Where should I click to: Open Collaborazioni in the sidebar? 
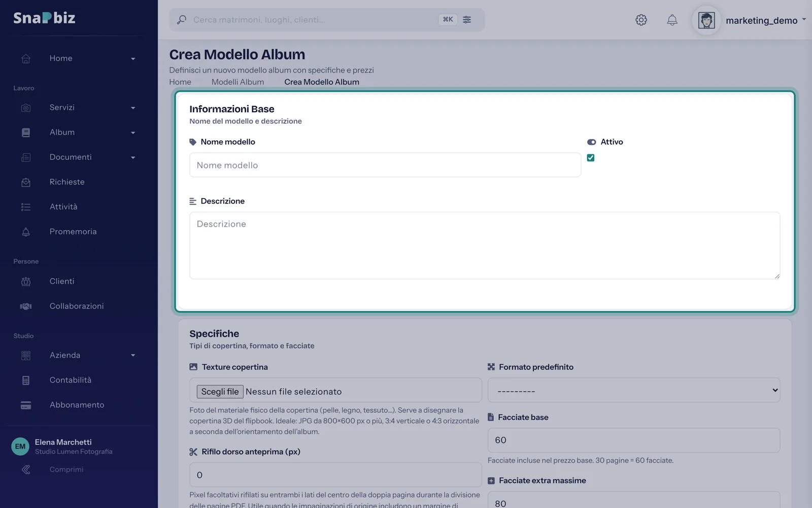coord(77,306)
